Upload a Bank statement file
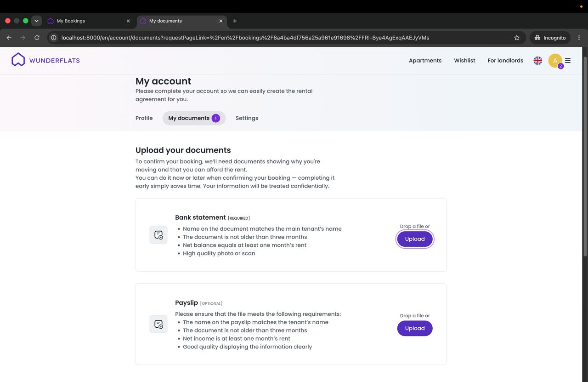The image size is (588, 382). point(415,239)
